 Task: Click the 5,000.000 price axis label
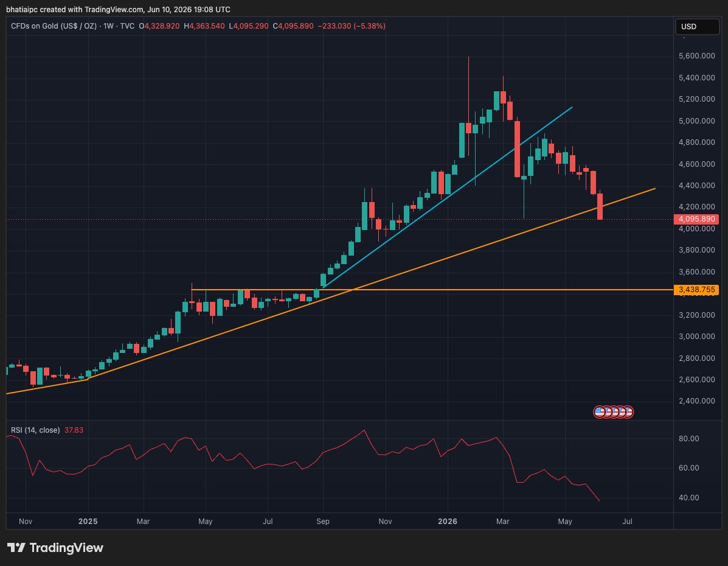click(696, 121)
